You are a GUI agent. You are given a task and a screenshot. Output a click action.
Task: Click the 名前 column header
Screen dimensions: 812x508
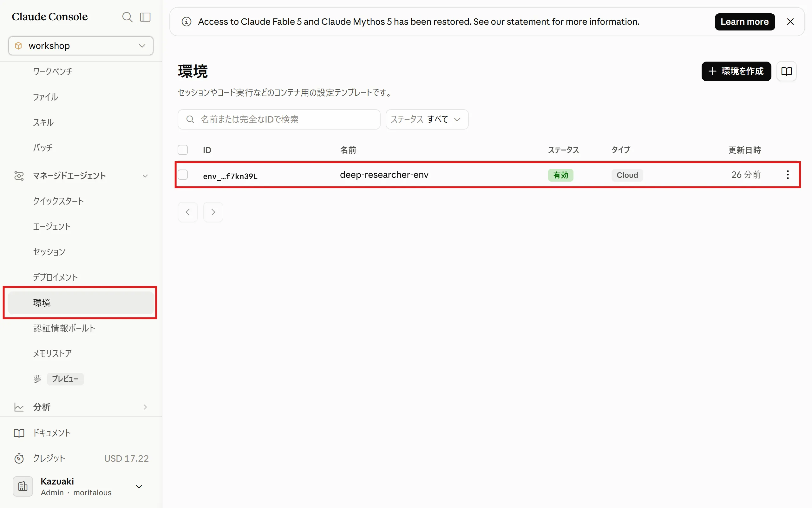pos(348,150)
